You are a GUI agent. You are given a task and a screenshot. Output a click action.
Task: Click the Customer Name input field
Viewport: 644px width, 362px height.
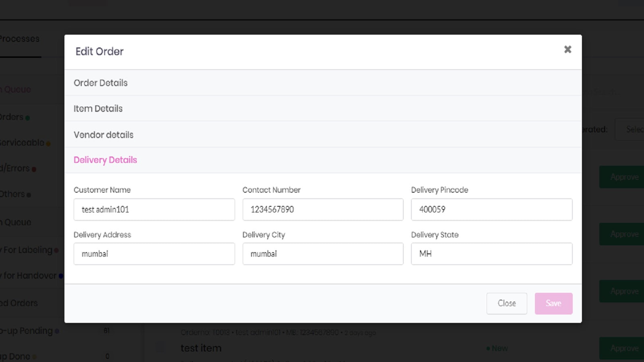154,209
